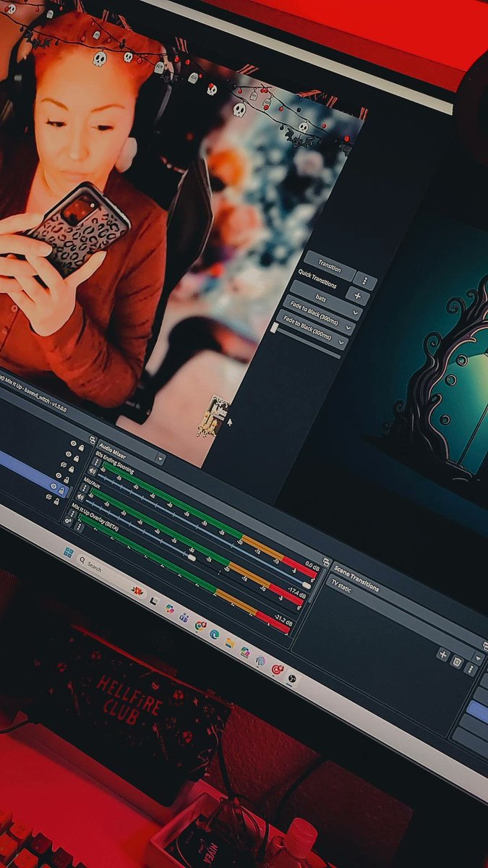Click the 0.0 dB level readout
Viewport: 488px width, 868px height.
(312, 566)
